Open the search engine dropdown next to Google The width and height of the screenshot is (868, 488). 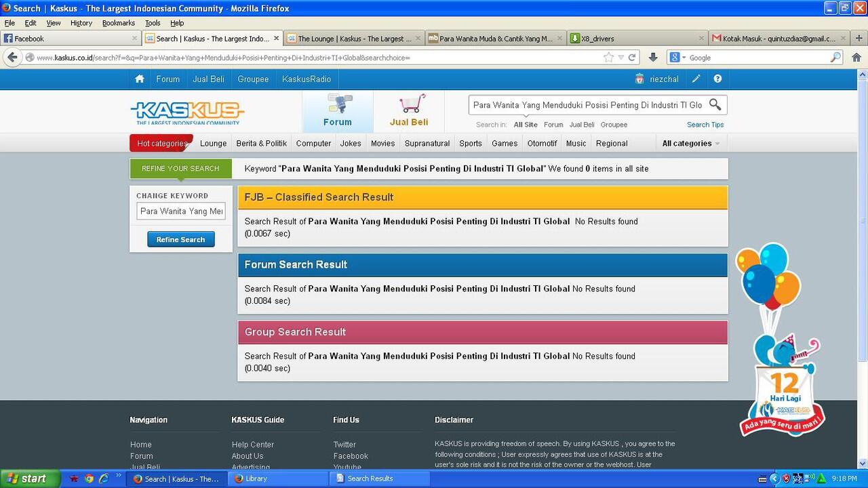click(684, 58)
